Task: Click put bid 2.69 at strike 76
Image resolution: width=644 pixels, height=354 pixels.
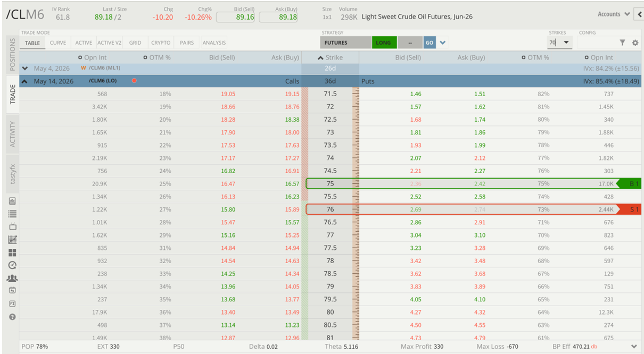Action: click(416, 209)
